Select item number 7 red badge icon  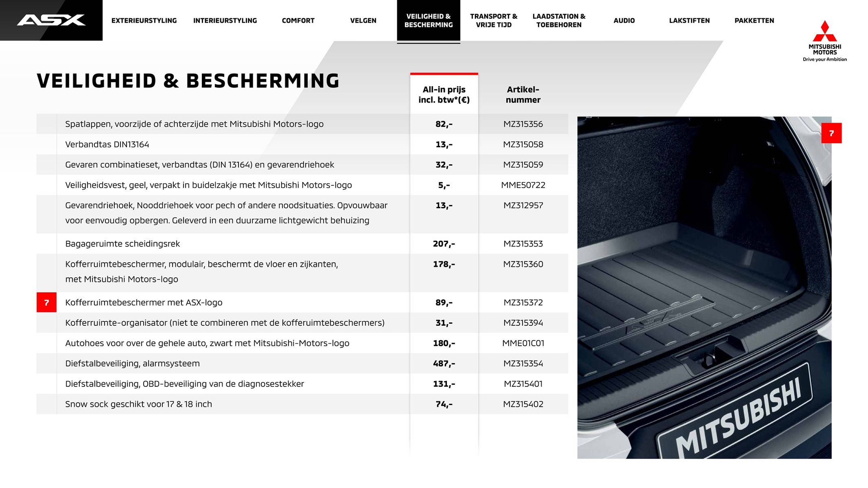pos(46,302)
